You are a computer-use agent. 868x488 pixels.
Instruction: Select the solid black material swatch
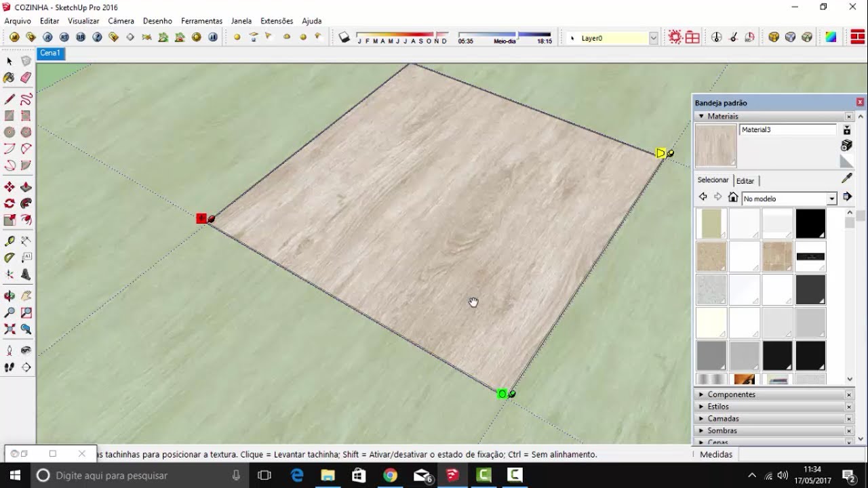point(810,224)
